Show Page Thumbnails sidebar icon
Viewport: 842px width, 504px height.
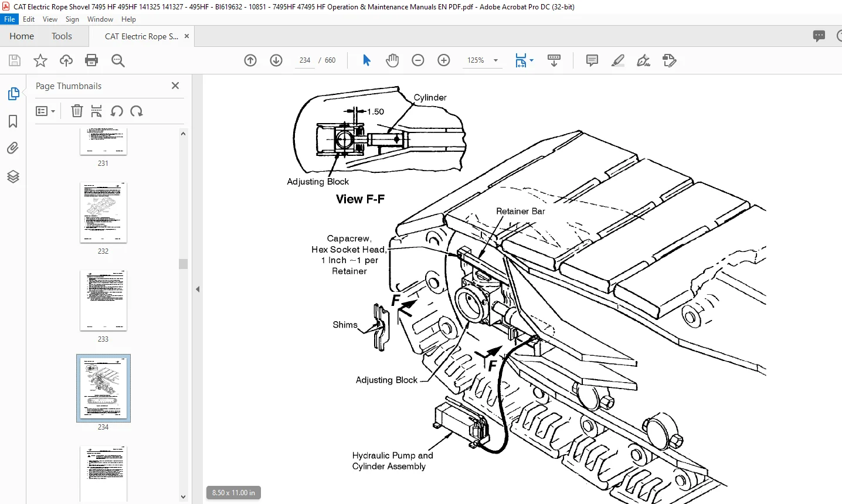pyautogui.click(x=13, y=94)
